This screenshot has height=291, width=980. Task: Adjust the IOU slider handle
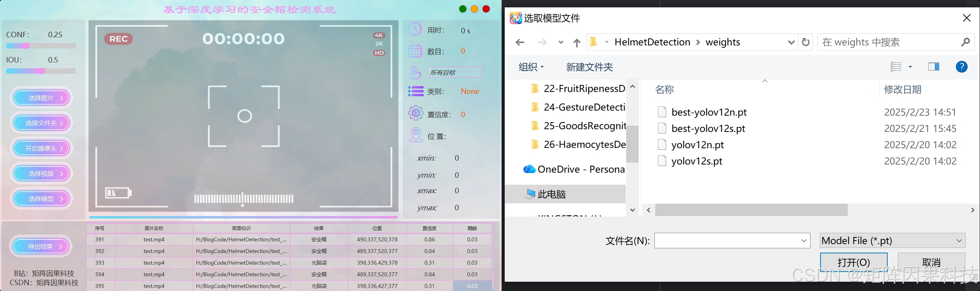click(42, 71)
